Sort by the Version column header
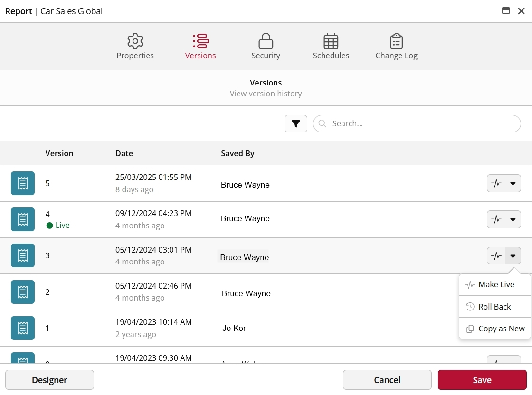The height and width of the screenshot is (395, 532). click(x=59, y=154)
